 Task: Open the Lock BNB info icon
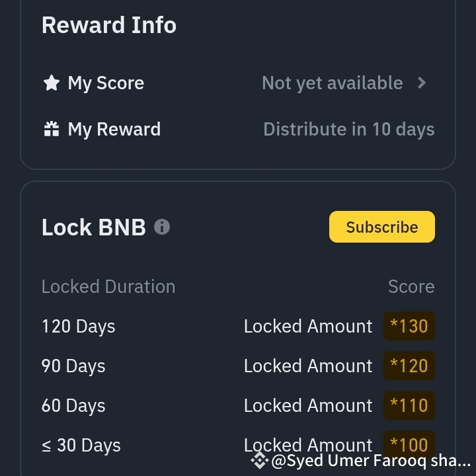(162, 227)
